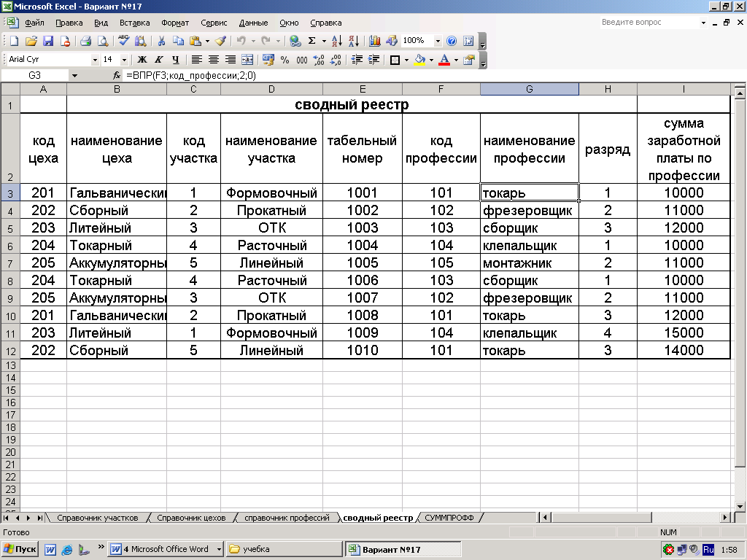This screenshot has height=560, width=747.
Task: Click in the formula bar text
Action: (x=190, y=75)
